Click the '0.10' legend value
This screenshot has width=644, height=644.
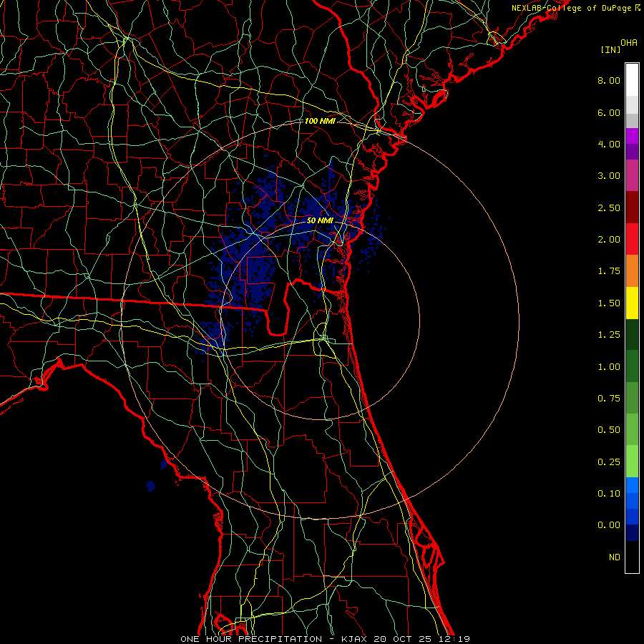tap(609, 494)
